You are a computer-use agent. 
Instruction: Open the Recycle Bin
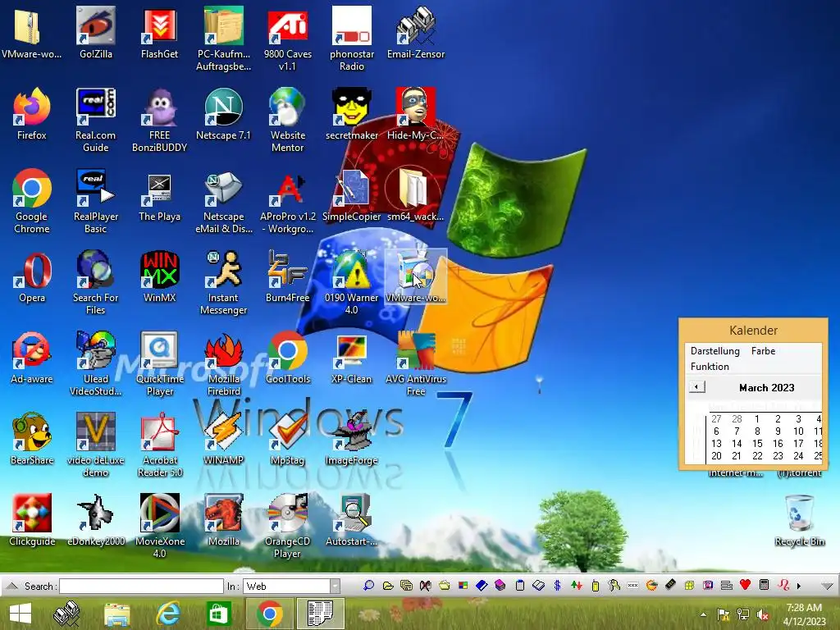click(x=799, y=519)
